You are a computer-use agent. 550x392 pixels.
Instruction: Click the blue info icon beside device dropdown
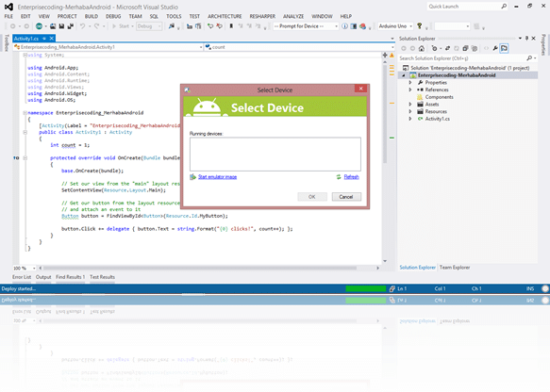tap(344, 26)
